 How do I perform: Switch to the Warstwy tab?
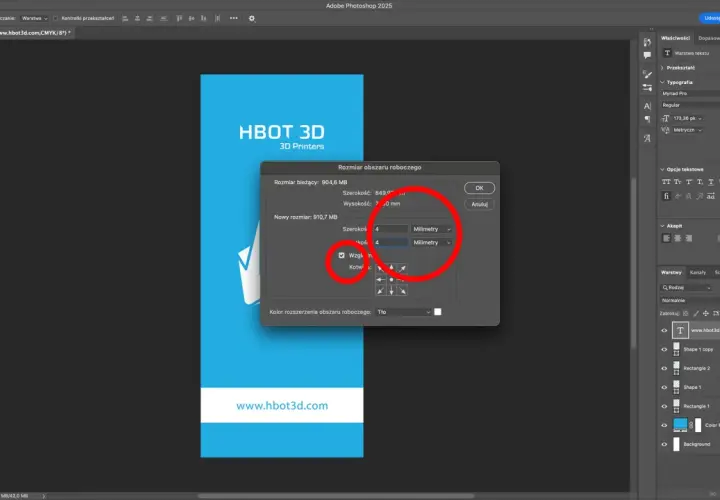click(x=671, y=272)
